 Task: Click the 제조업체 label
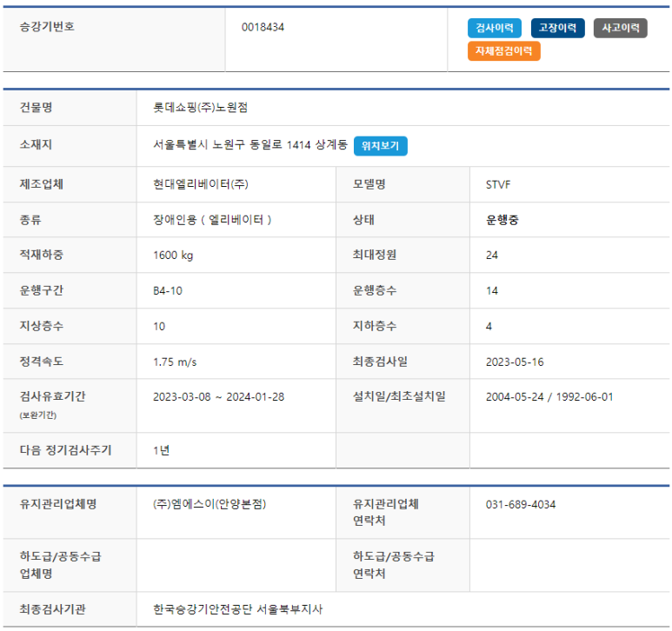(42, 184)
